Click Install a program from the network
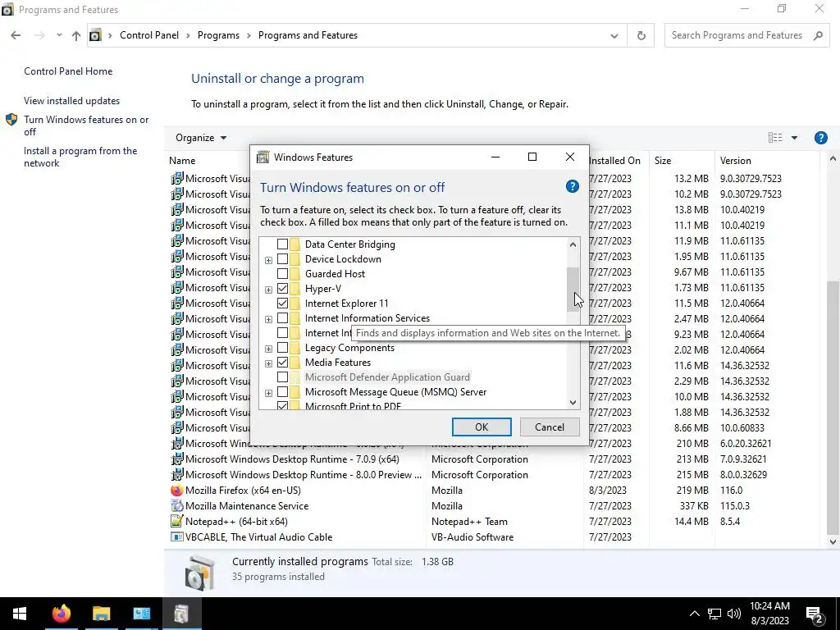Image resolution: width=840 pixels, height=630 pixels. 80,157
